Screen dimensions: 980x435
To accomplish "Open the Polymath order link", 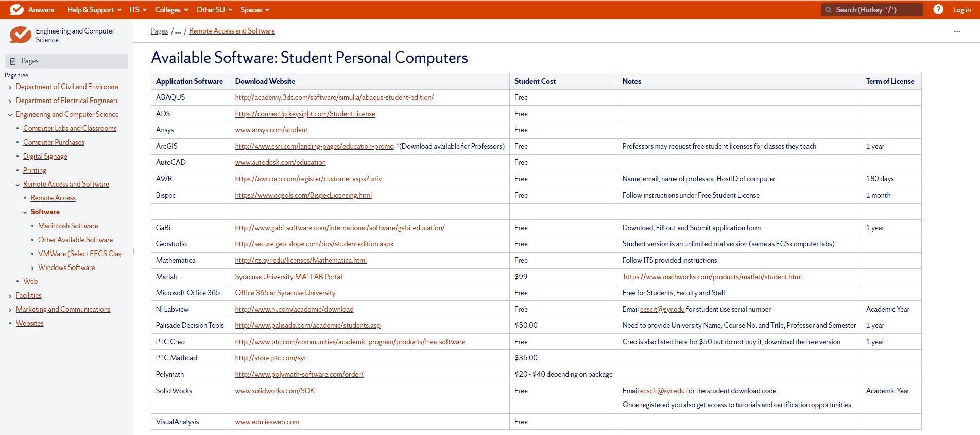I will tap(299, 374).
